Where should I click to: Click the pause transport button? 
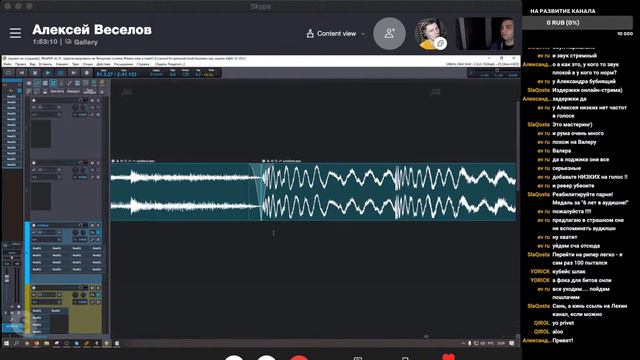61,73
